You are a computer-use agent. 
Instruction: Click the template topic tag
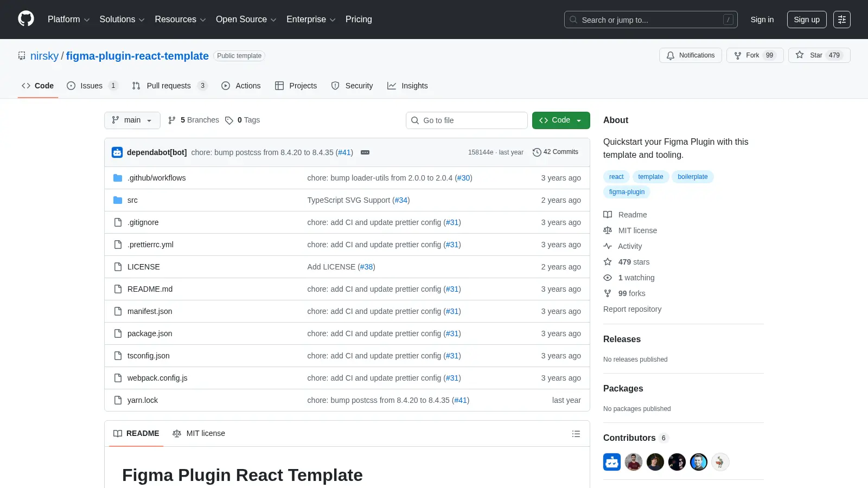(650, 177)
